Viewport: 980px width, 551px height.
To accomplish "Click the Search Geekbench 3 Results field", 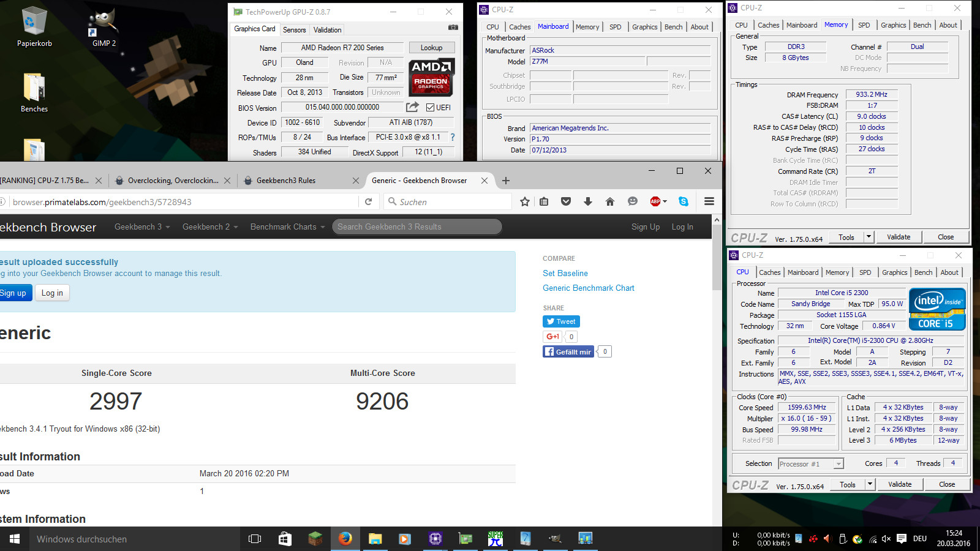I will coord(417,227).
